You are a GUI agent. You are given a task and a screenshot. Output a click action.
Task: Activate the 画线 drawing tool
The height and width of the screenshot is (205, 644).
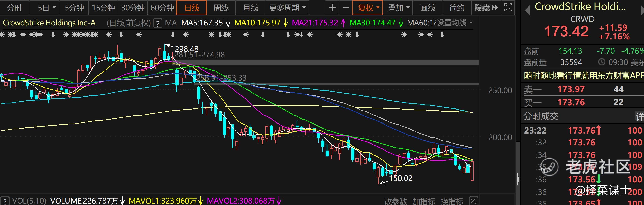[x=427, y=8]
